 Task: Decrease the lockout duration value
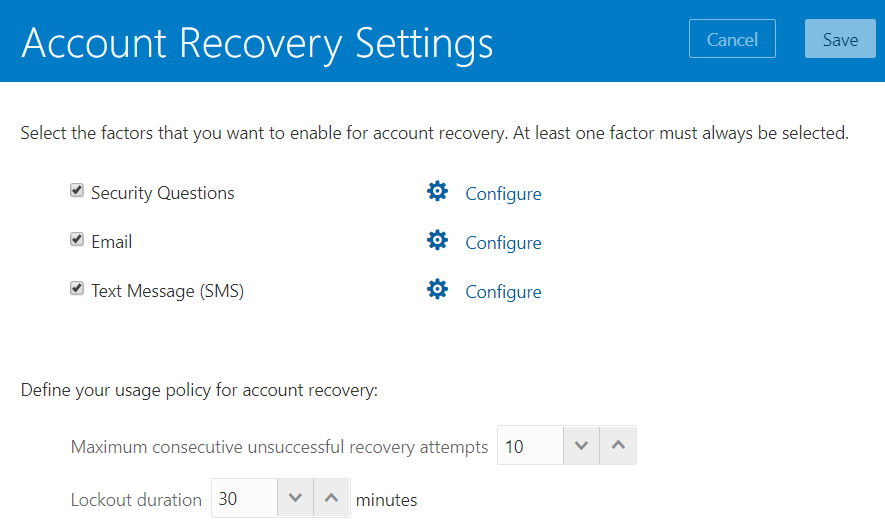click(x=295, y=498)
